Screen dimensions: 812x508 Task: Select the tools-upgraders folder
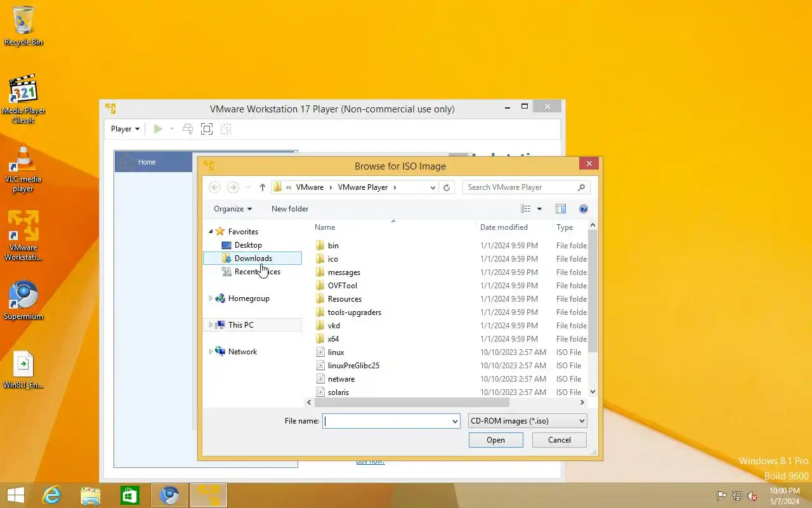tap(354, 312)
